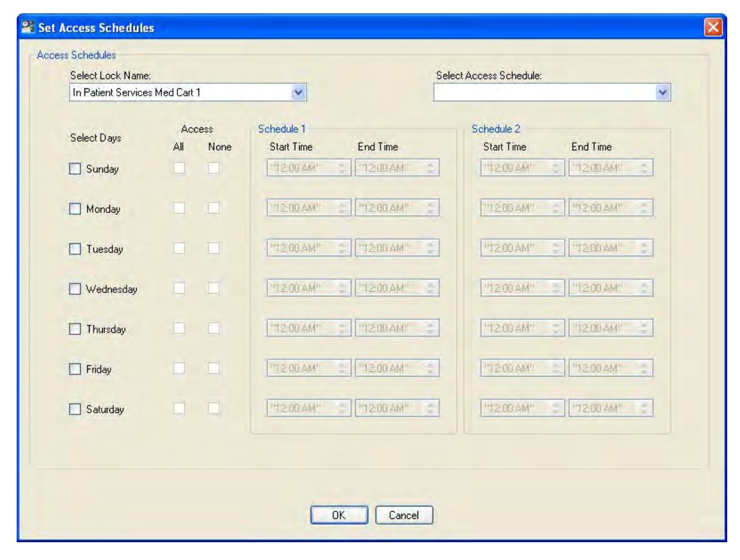The image size is (740, 560).
Task: Click Schedule 1 Start Time field for Wednesday
Action: point(309,288)
